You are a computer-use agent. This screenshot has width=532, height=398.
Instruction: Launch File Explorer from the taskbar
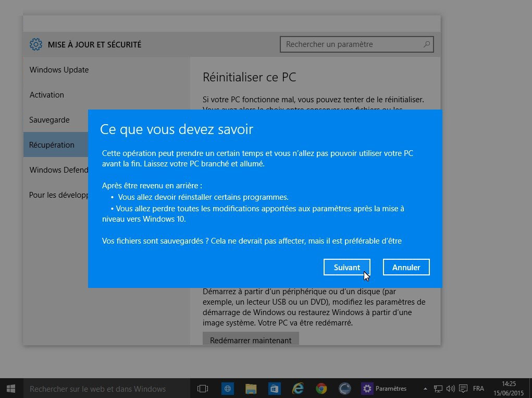(x=251, y=389)
